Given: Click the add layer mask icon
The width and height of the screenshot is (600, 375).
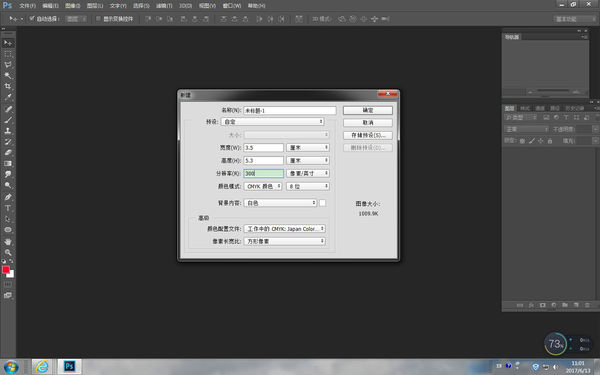Looking at the screenshot, I should pyautogui.click(x=543, y=305).
